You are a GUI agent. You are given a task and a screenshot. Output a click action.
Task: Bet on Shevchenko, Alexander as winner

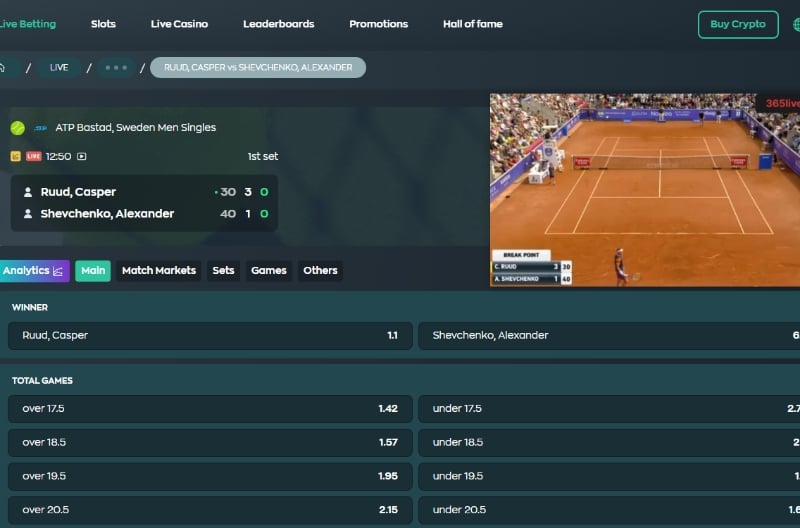[x=609, y=335]
